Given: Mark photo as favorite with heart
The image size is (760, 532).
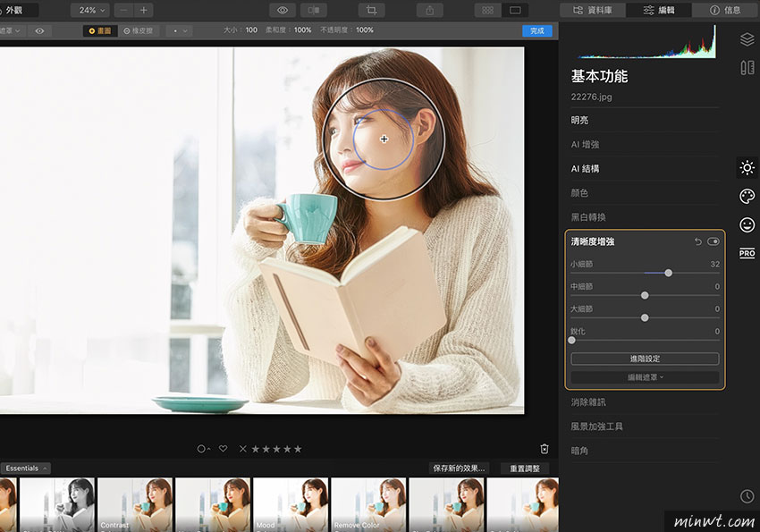Looking at the screenshot, I should point(223,449).
